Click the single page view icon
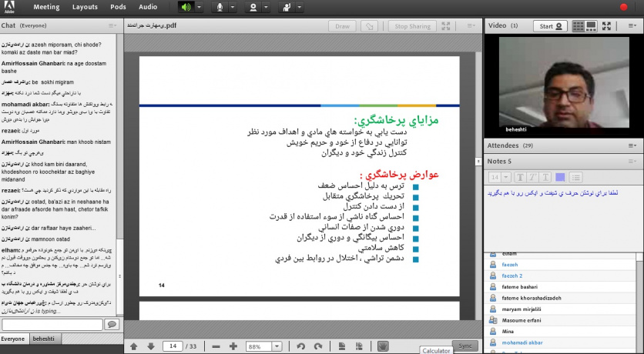 pos(342,346)
